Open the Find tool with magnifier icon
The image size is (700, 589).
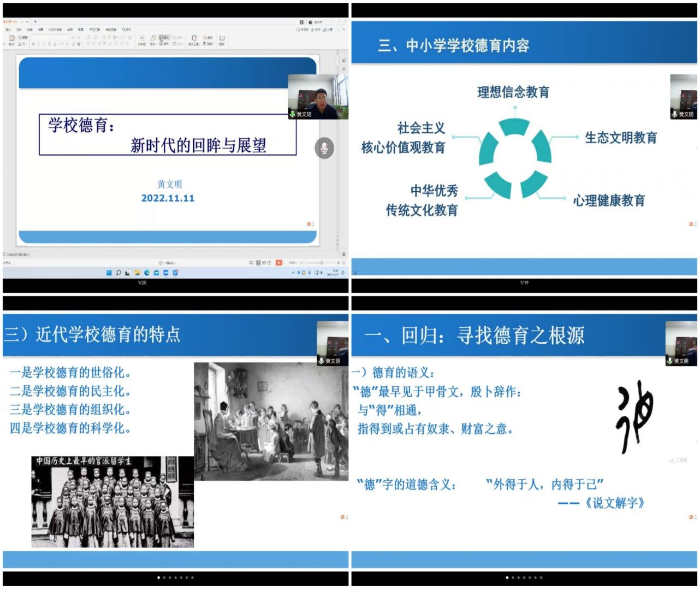click(x=206, y=38)
